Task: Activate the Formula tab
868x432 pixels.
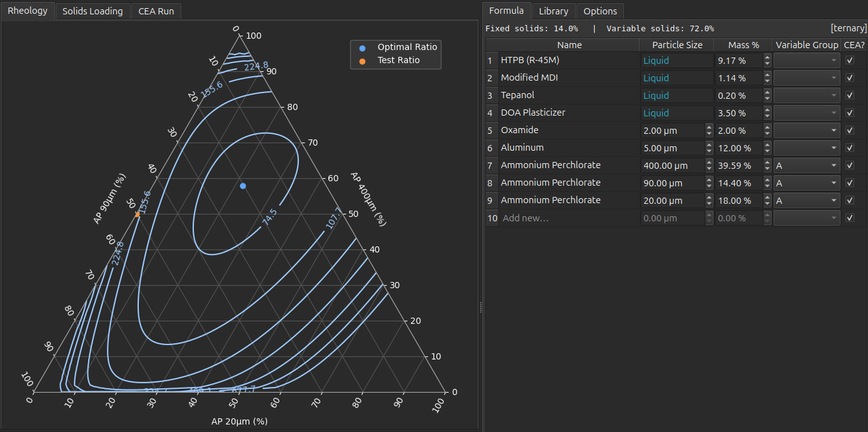Action: pyautogui.click(x=507, y=11)
